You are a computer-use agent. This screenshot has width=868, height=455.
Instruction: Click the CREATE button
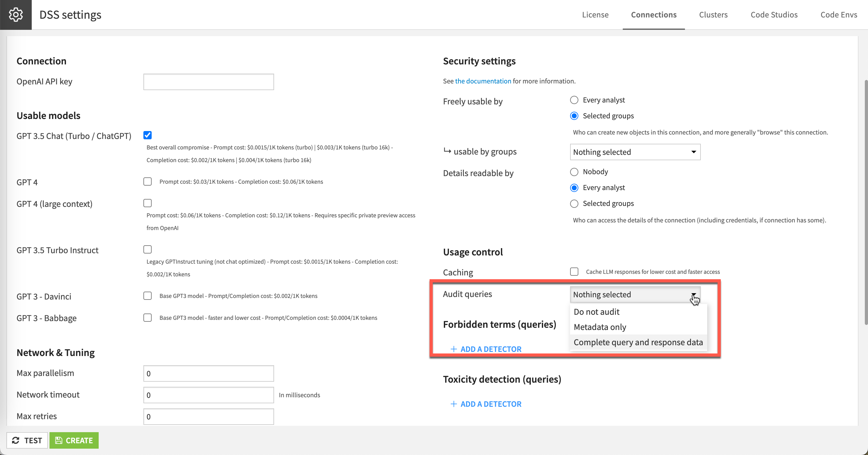point(74,440)
